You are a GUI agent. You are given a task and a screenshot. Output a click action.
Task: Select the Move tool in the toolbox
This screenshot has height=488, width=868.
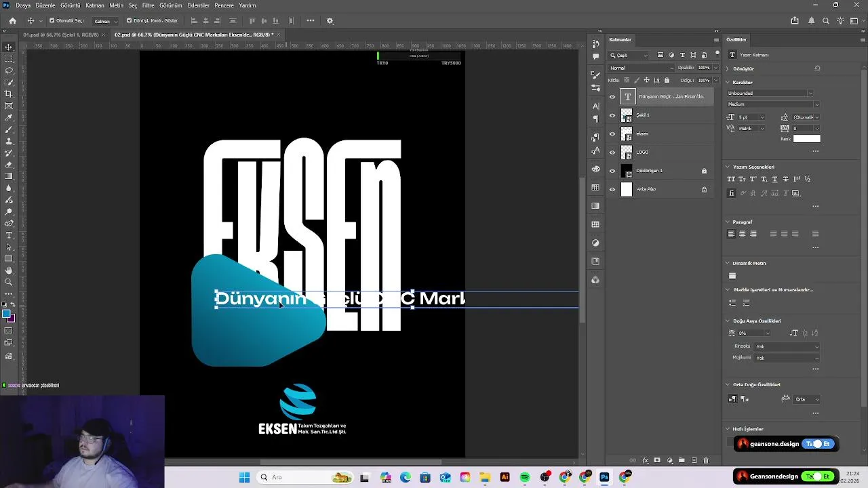pyautogui.click(x=9, y=47)
